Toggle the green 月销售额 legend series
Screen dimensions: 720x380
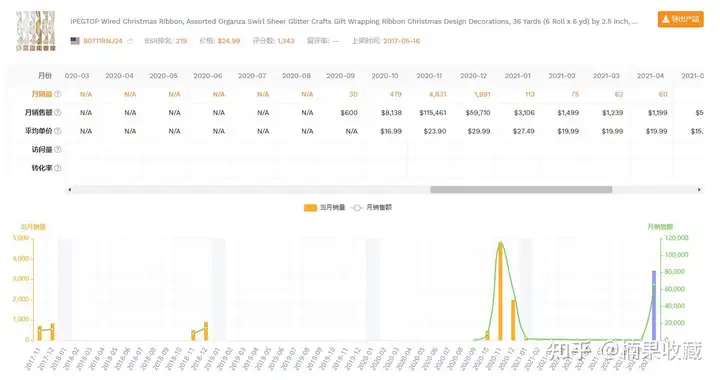click(371, 207)
